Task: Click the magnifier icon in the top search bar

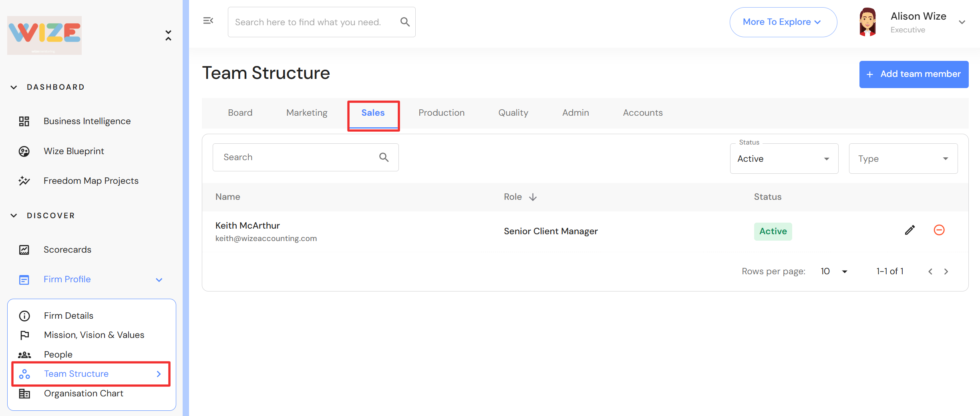Action: point(405,22)
